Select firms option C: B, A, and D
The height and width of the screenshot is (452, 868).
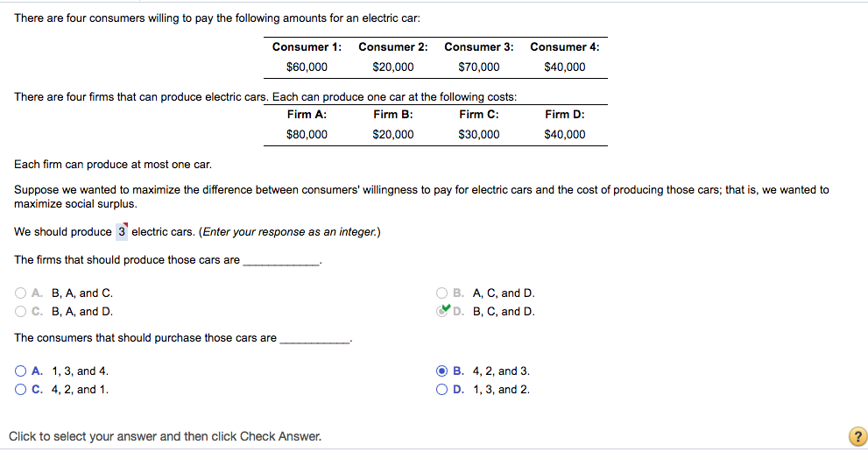20,311
